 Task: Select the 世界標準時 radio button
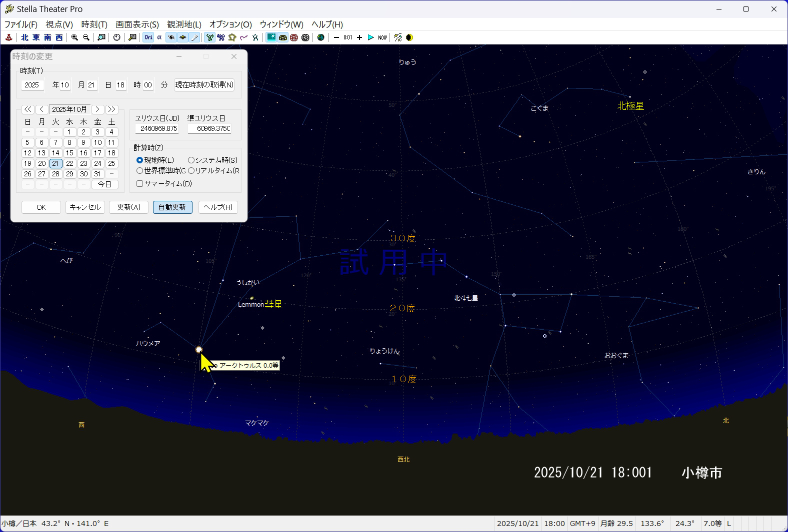click(140, 171)
